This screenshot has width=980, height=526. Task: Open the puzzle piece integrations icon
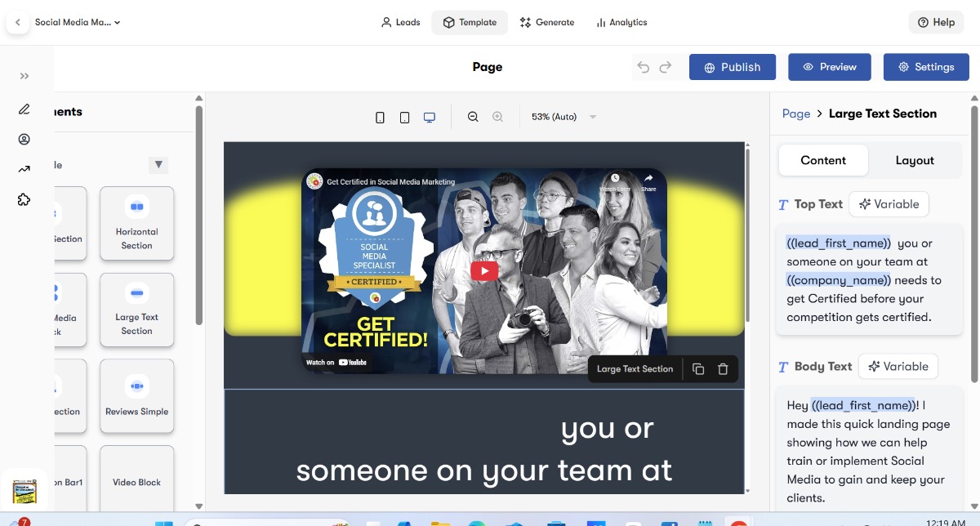click(x=24, y=199)
